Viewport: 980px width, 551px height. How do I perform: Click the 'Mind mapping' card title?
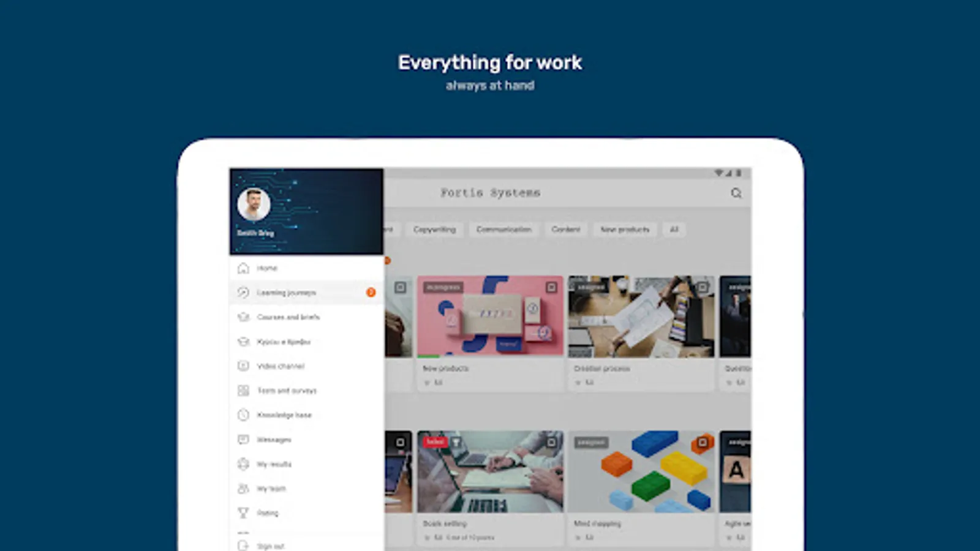[597, 523]
